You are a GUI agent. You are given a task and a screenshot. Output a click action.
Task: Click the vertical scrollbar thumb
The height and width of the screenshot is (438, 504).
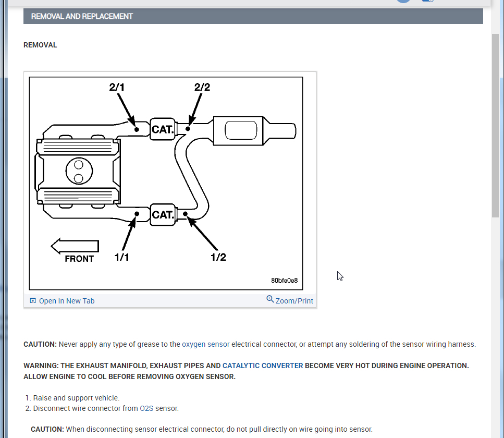pyautogui.click(x=495, y=126)
